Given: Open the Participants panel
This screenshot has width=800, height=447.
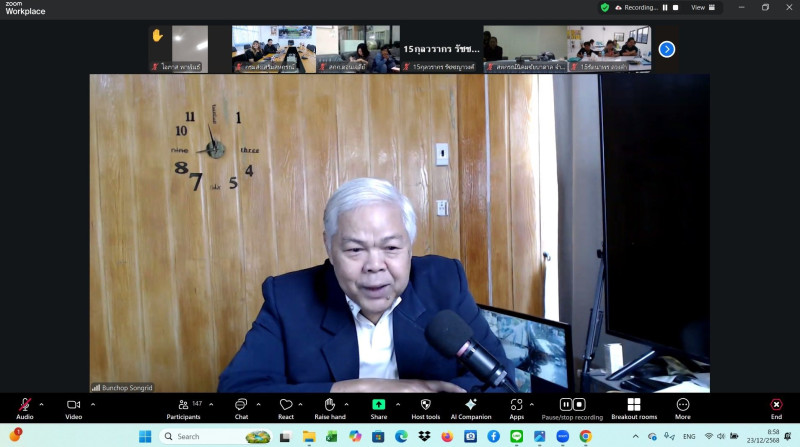Looking at the screenshot, I should pyautogui.click(x=183, y=406).
